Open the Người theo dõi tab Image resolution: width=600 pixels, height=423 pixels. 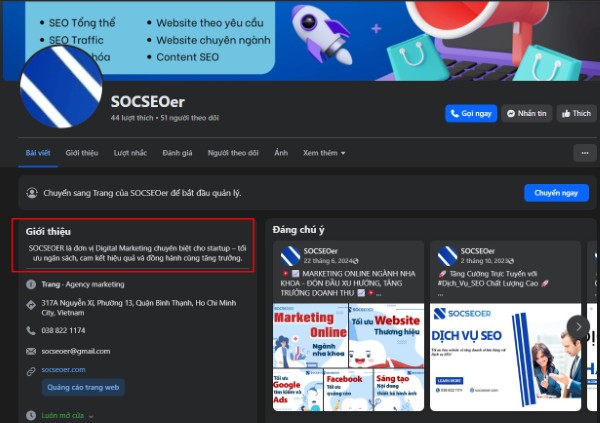pos(233,153)
